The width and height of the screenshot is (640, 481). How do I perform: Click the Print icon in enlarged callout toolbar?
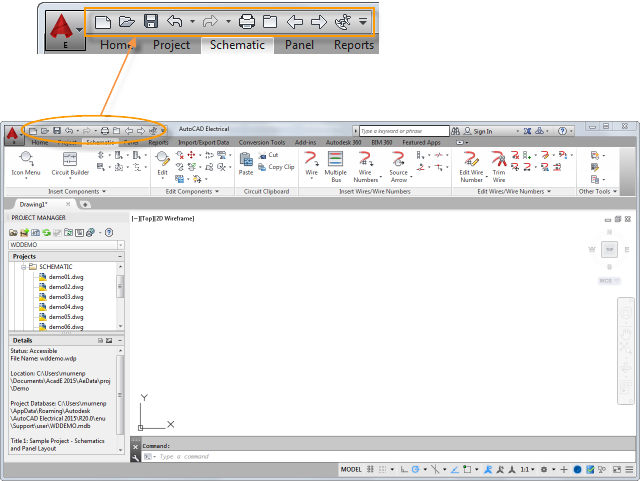coord(247,21)
